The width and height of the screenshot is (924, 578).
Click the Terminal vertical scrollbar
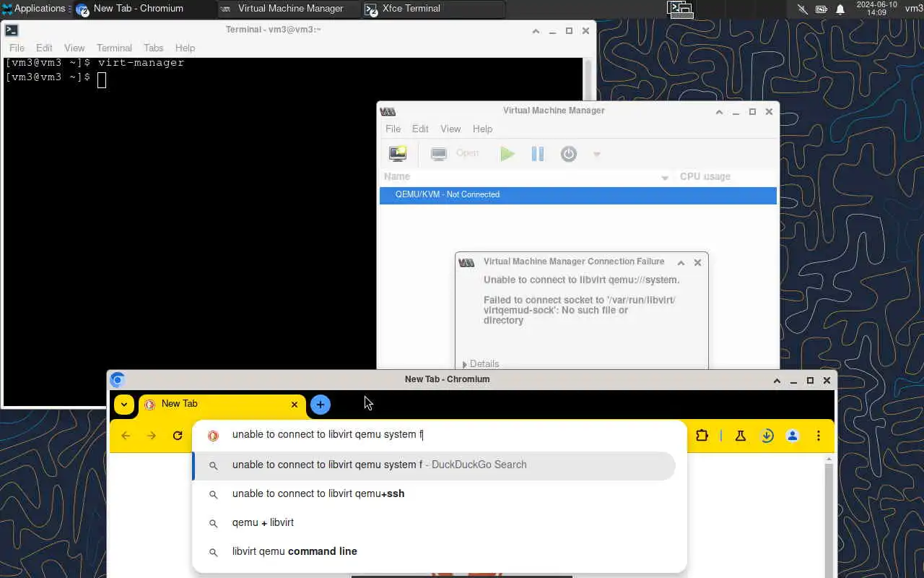coord(588,231)
